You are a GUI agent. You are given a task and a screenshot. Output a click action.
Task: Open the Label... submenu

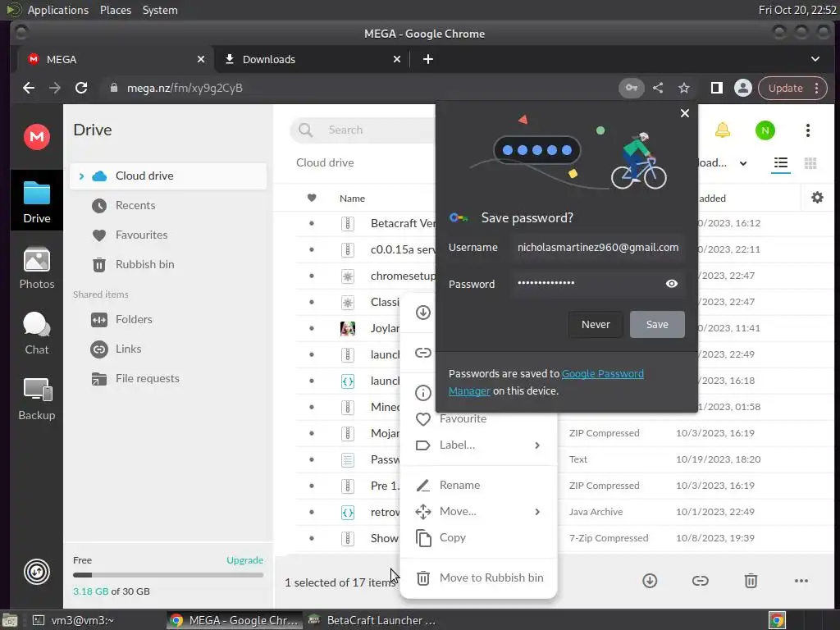click(479, 445)
